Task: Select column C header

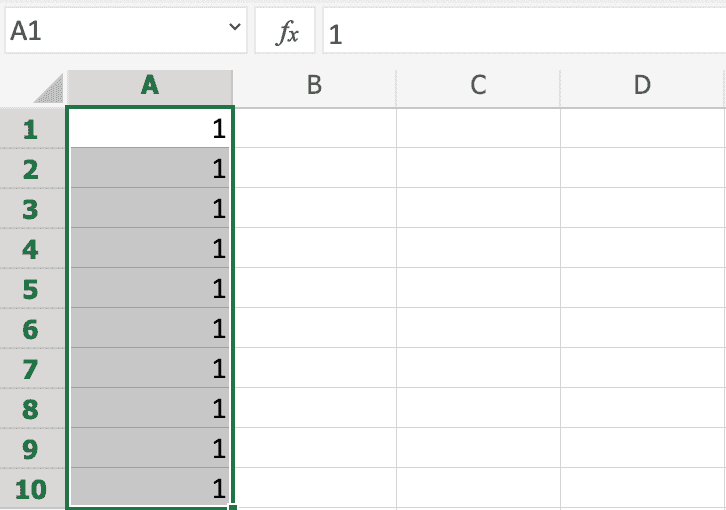Action: [x=478, y=86]
